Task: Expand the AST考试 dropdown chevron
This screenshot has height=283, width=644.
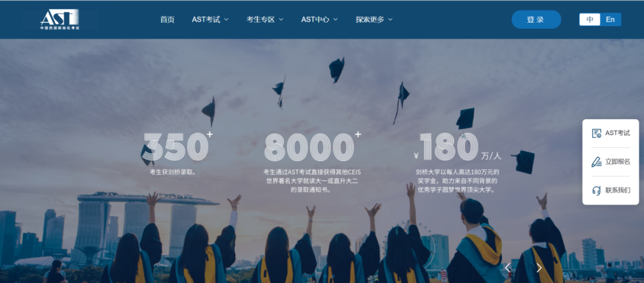Action: pyautogui.click(x=227, y=19)
